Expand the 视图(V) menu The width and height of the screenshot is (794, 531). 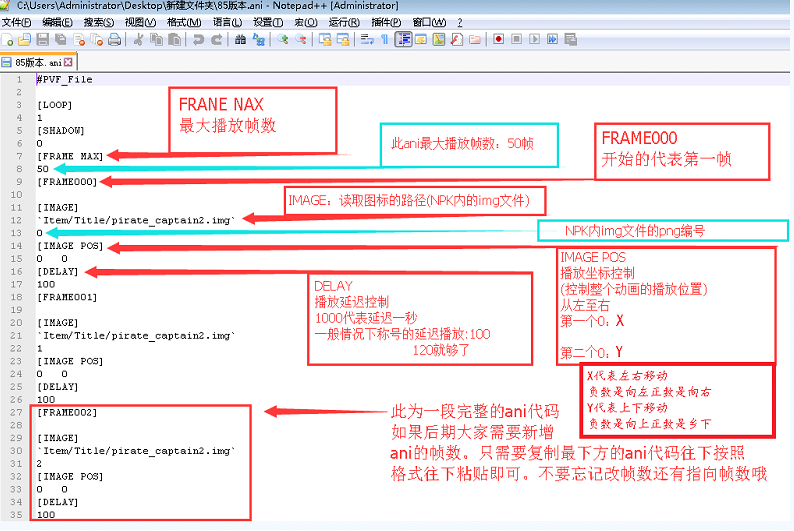coord(140,22)
